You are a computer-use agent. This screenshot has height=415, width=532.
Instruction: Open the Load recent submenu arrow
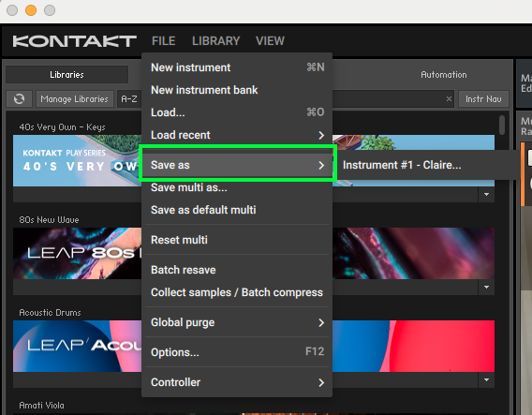321,136
